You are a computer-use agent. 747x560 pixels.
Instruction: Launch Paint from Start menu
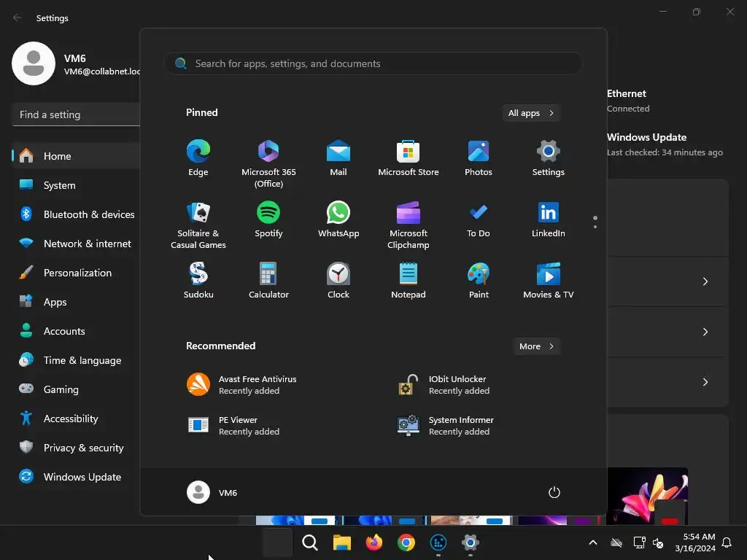pyautogui.click(x=479, y=281)
